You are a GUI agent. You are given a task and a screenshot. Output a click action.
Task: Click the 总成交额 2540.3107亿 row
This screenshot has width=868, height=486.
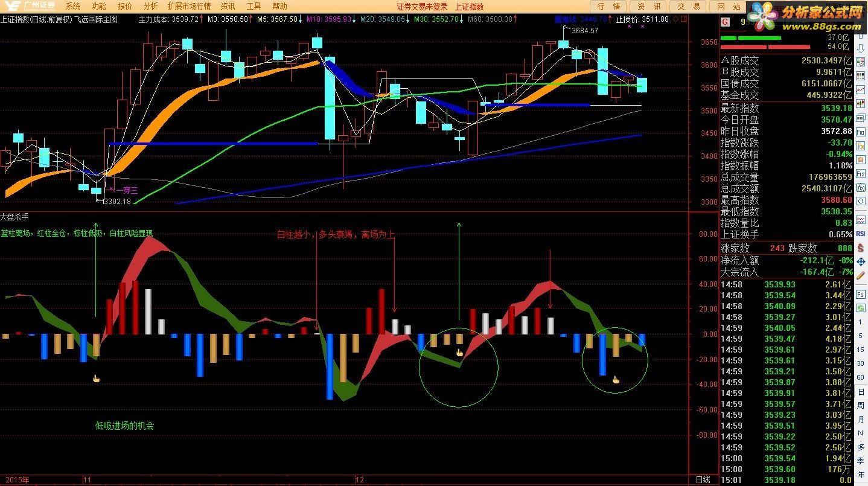(x=786, y=188)
